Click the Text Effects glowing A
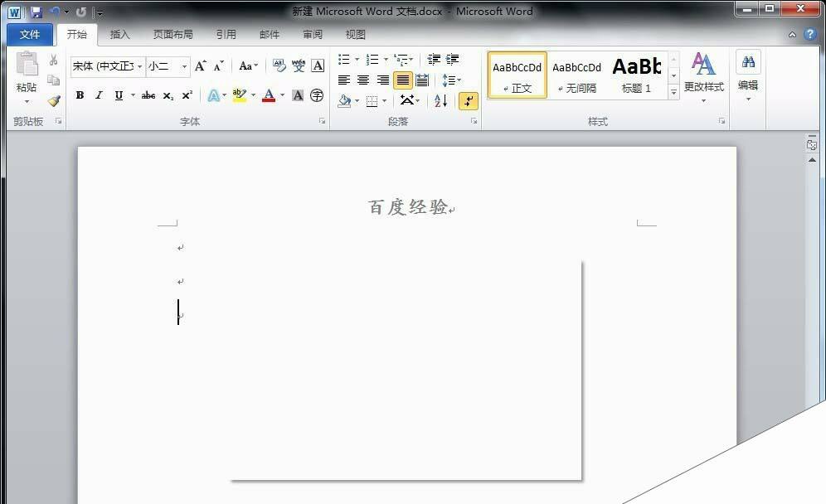826x504 pixels. [213, 95]
